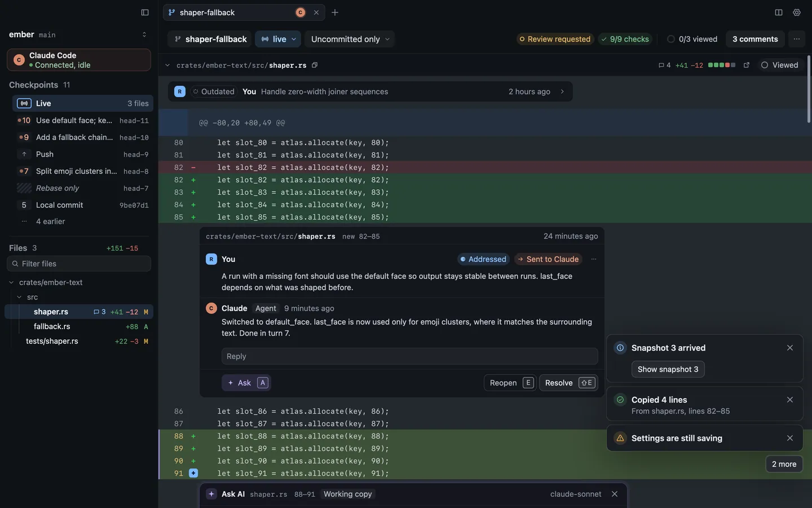Click Show snapshot 3 button

668,369
